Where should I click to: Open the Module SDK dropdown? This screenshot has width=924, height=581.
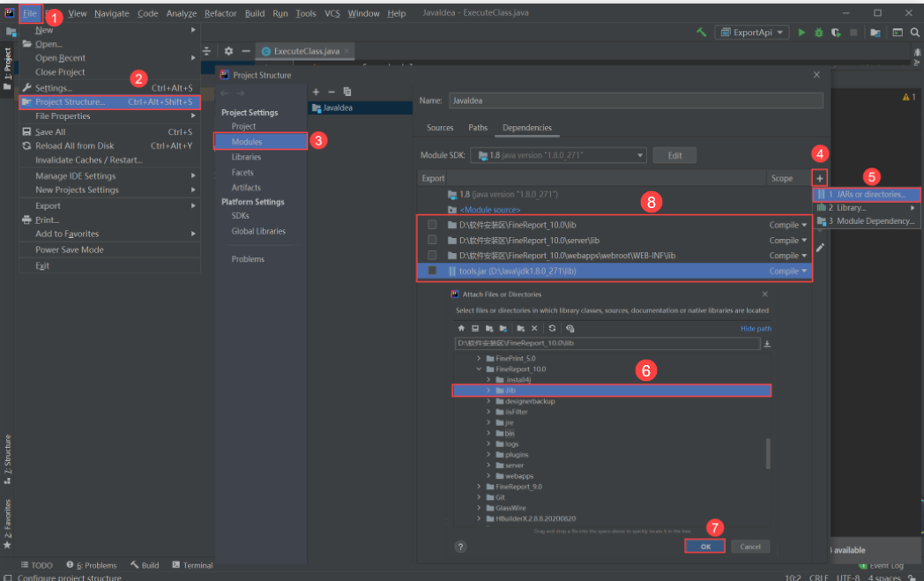[558, 155]
